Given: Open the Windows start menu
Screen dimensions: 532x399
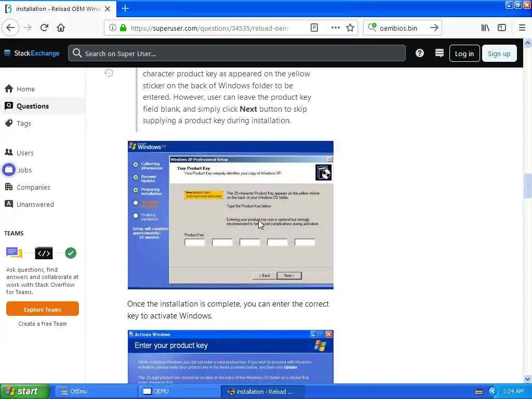Looking at the screenshot, I should 24,392.
